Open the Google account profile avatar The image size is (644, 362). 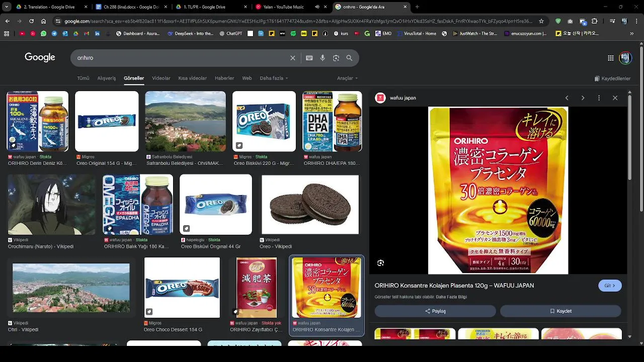pyautogui.click(x=625, y=58)
